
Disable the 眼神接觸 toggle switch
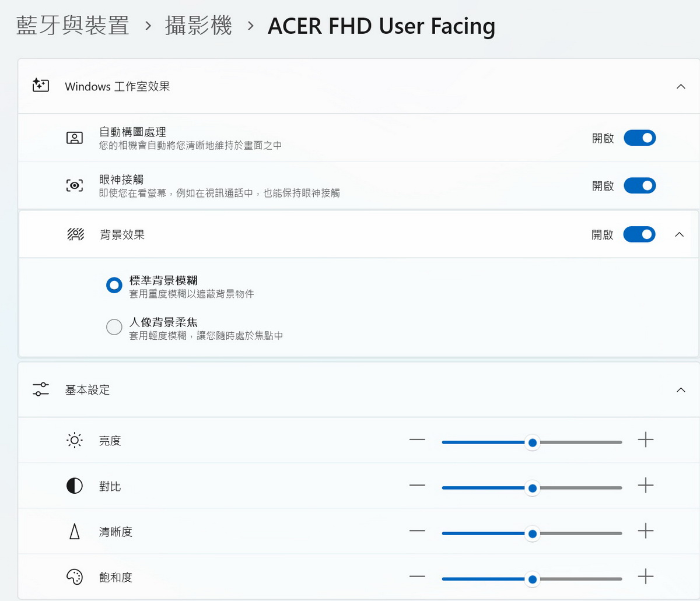pos(639,186)
